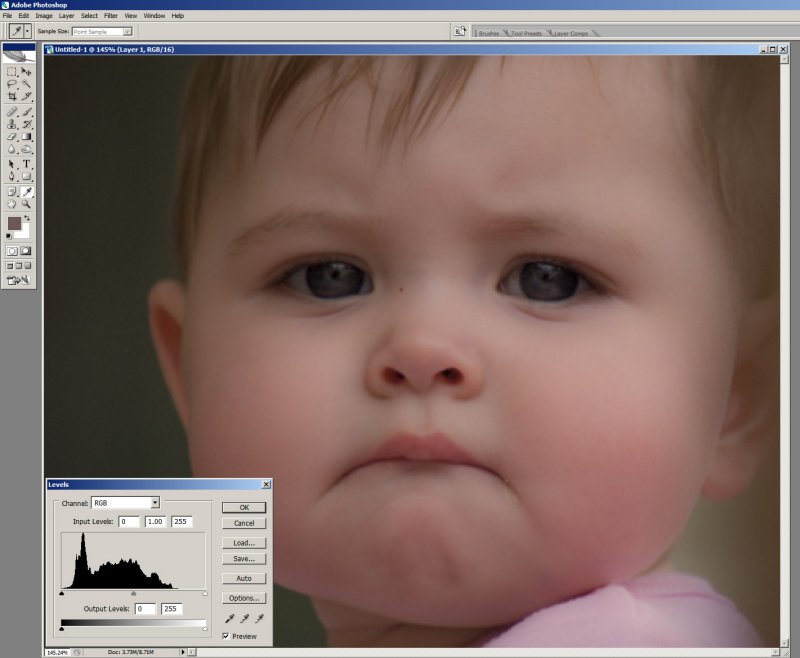Screen dimensions: 800x658
Task: Select the Healing Brush tool
Action: pyautogui.click(x=12, y=112)
